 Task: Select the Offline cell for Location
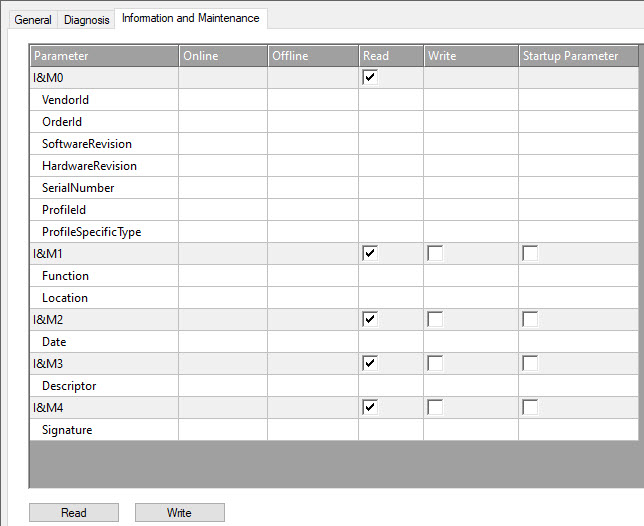(312, 298)
